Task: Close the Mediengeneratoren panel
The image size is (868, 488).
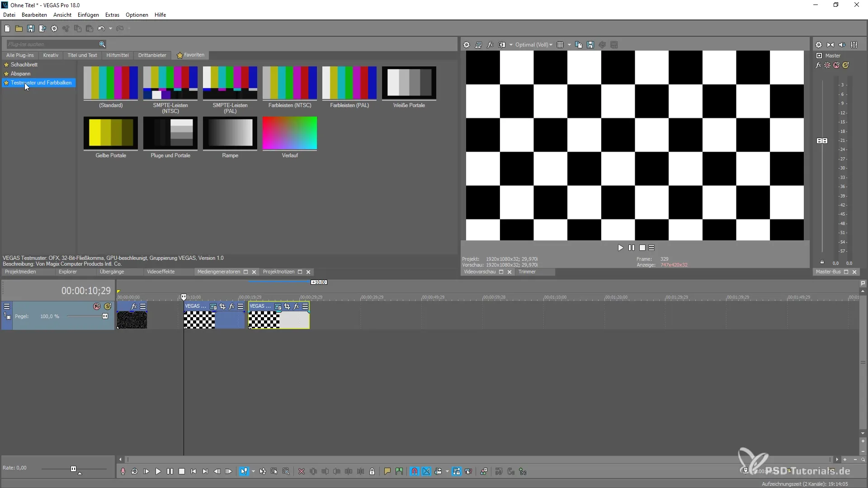Action: [254, 272]
